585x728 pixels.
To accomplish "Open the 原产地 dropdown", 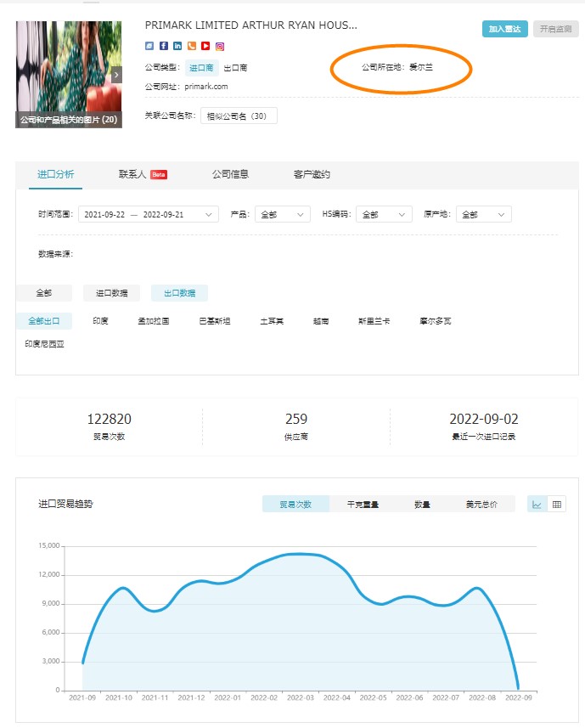I will [484, 215].
